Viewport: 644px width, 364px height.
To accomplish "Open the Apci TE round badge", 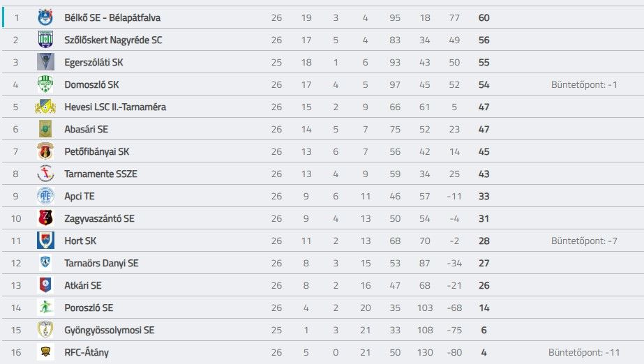I will coord(45,196).
